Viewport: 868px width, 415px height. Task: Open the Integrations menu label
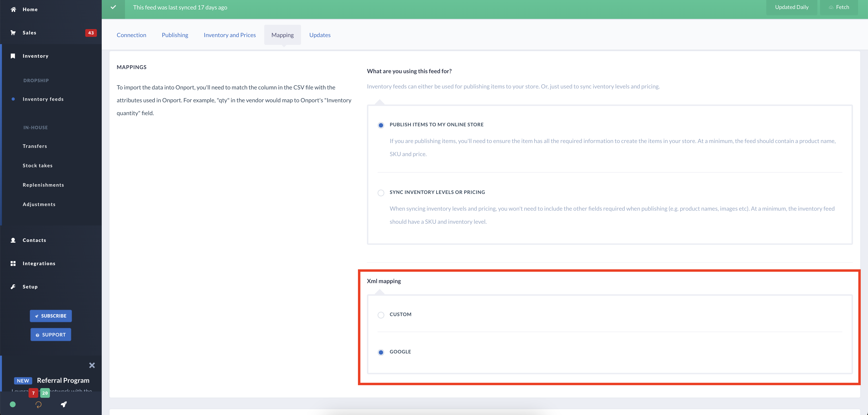(x=39, y=263)
